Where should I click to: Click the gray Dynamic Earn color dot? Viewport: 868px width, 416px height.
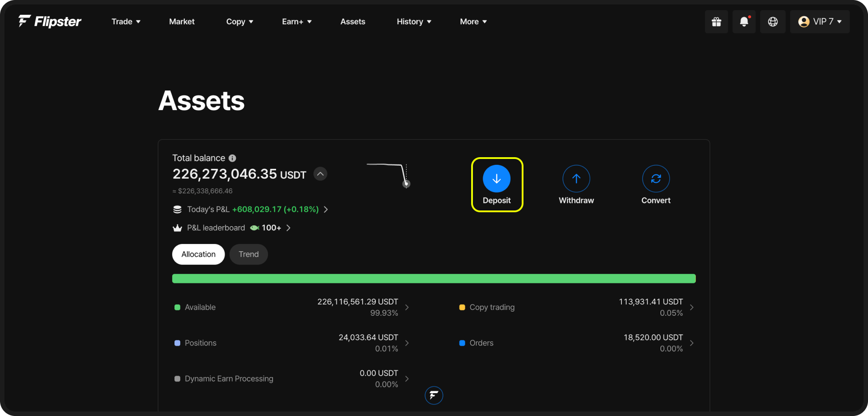coord(177,379)
